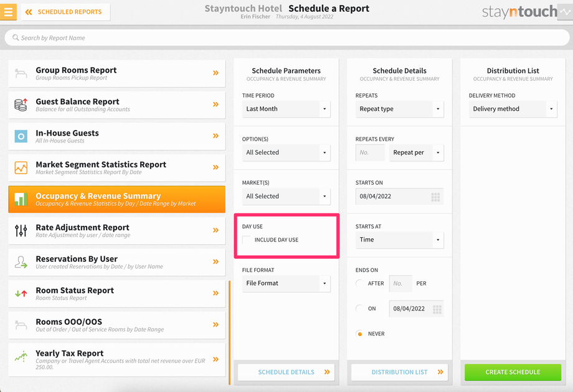
Task: Click double arrow on Group Rooms Report
Action: [x=216, y=73]
